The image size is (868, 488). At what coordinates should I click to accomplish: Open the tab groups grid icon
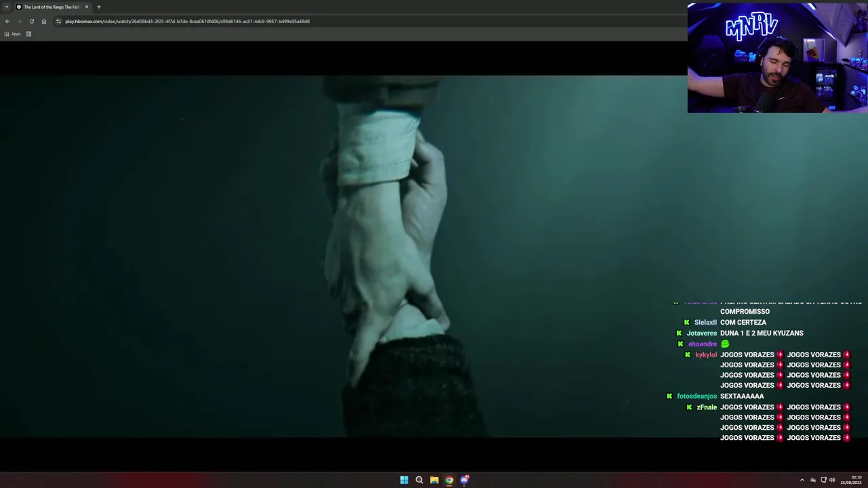coord(28,34)
